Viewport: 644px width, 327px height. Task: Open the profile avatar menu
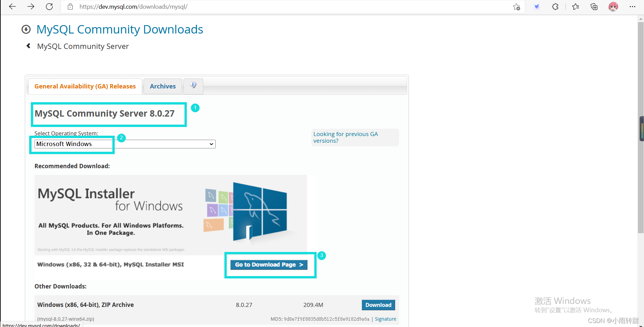[613, 7]
